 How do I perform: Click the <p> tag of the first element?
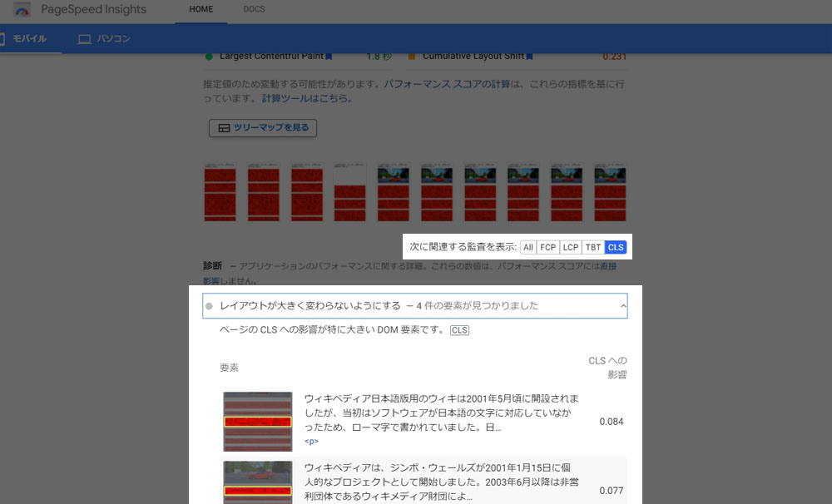[311, 442]
